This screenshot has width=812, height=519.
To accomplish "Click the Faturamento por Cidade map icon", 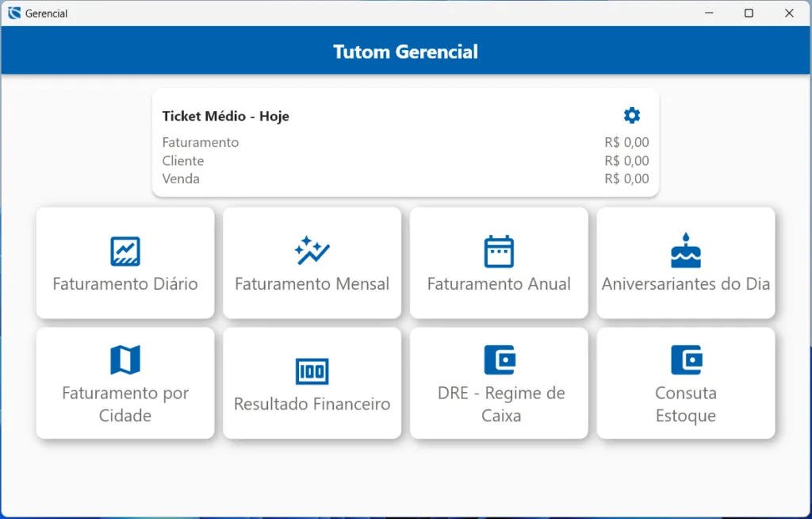I will pyautogui.click(x=125, y=359).
